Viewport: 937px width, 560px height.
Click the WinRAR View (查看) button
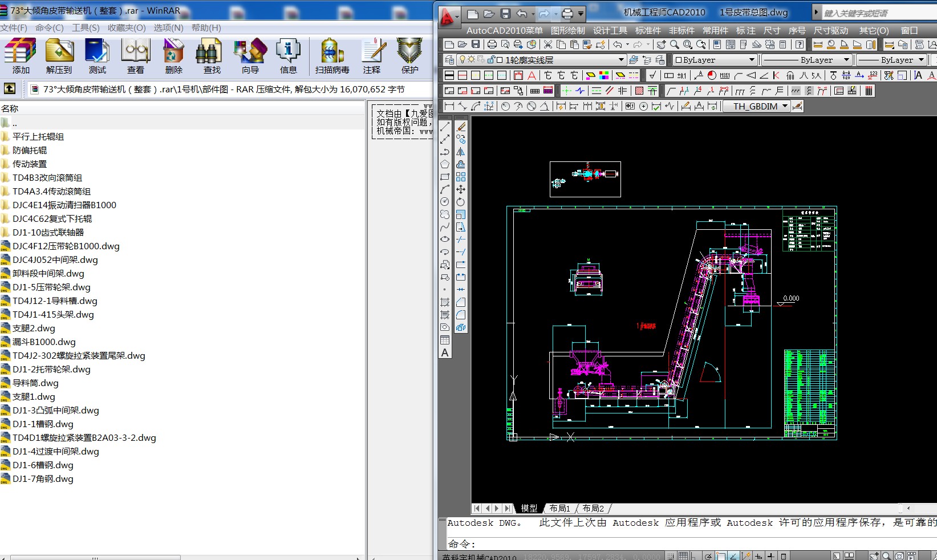(136, 56)
